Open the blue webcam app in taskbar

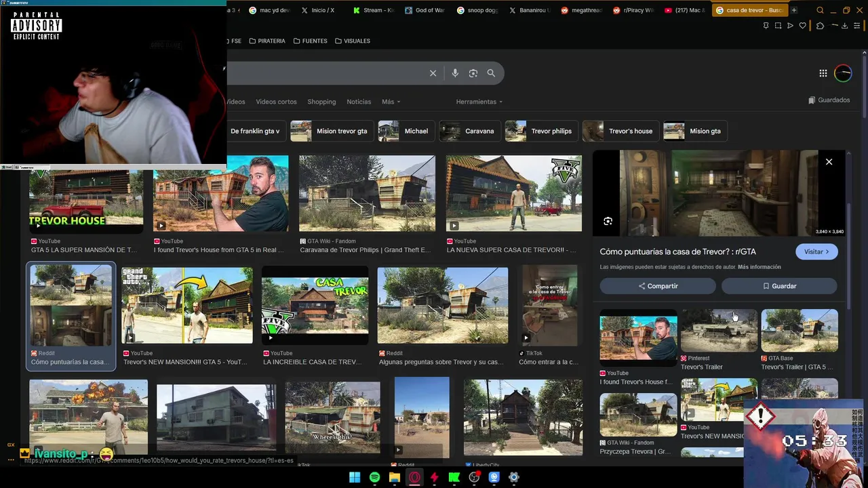pos(494,477)
